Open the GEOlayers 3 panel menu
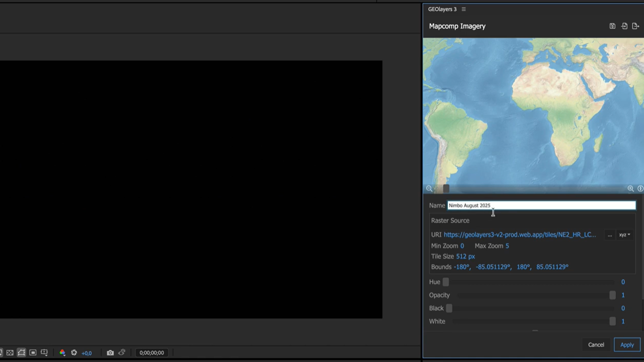Viewport: 644px width, 362px height. pyautogui.click(x=464, y=9)
